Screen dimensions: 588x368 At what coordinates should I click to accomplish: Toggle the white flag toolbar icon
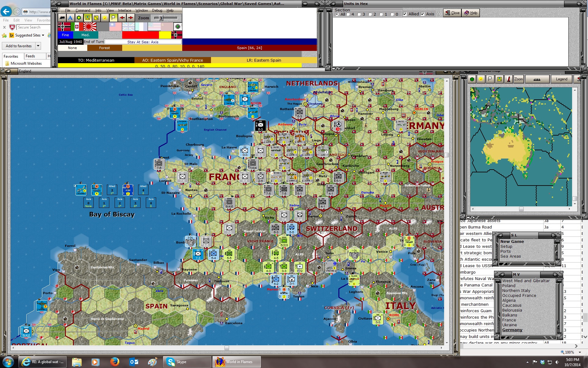[113, 18]
